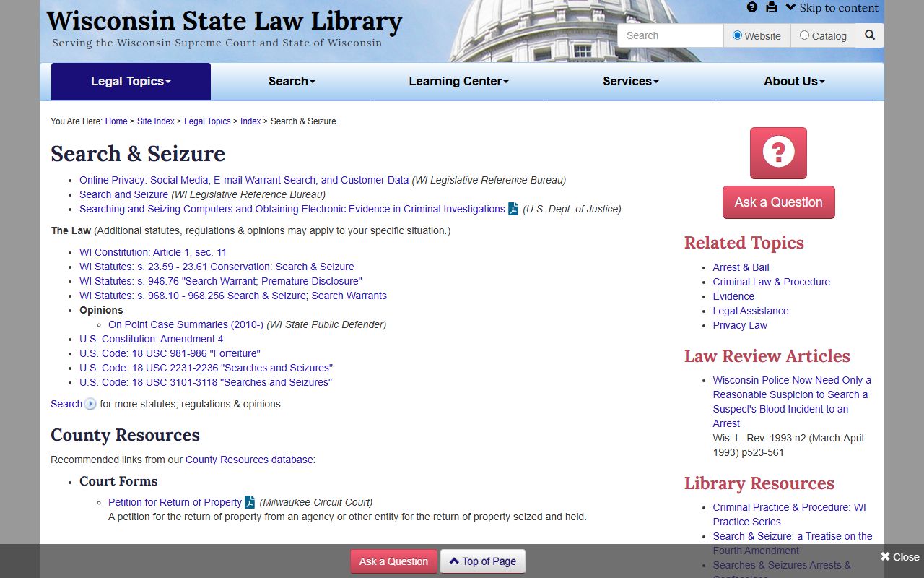This screenshot has height=578, width=924.
Task: Open Search and Seizure LRB link
Action: tap(123, 194)
